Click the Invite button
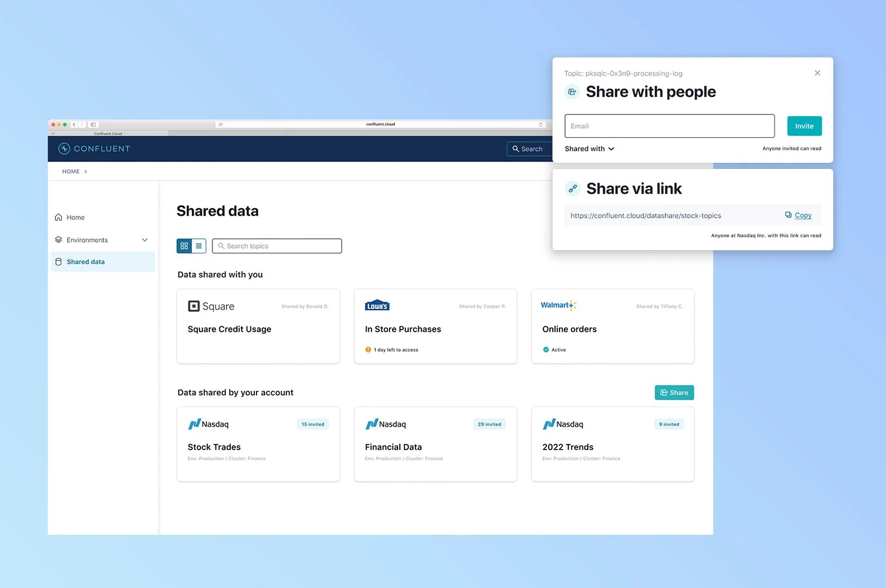 pos(805,126)
